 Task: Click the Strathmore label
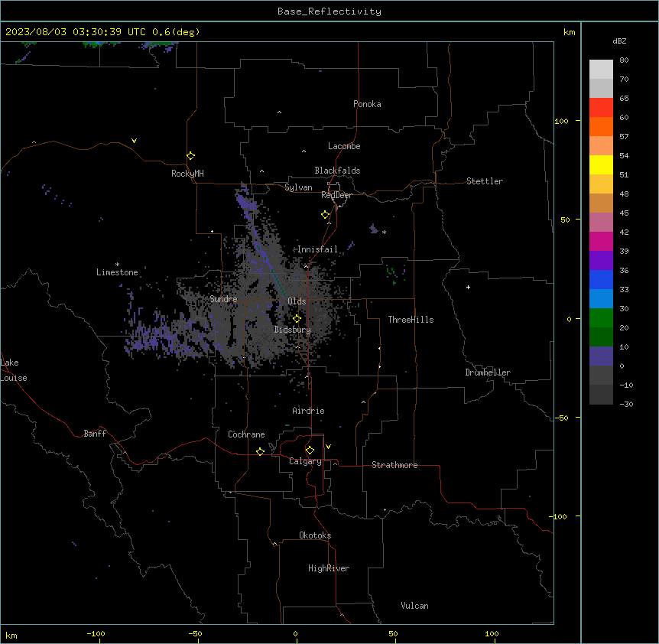[x=394, y=465]
